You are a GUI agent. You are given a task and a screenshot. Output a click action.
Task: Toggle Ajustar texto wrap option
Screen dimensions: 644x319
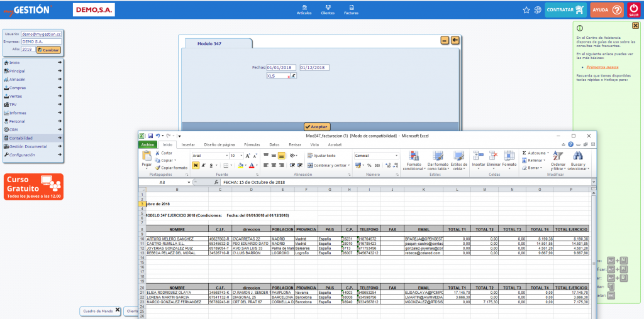pyautogui.click(x=321, y=155)
